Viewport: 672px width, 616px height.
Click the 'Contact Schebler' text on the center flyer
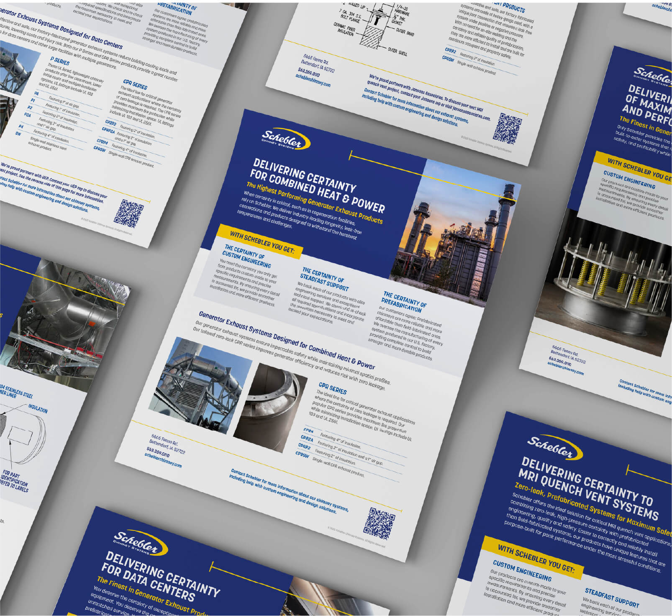[x=289, y=490]
